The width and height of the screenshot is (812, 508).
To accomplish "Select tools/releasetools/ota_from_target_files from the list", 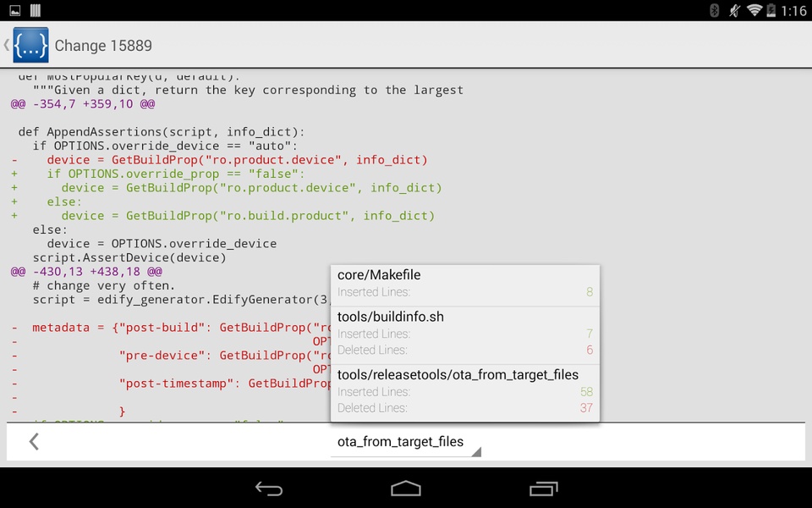I will (465, 393).
